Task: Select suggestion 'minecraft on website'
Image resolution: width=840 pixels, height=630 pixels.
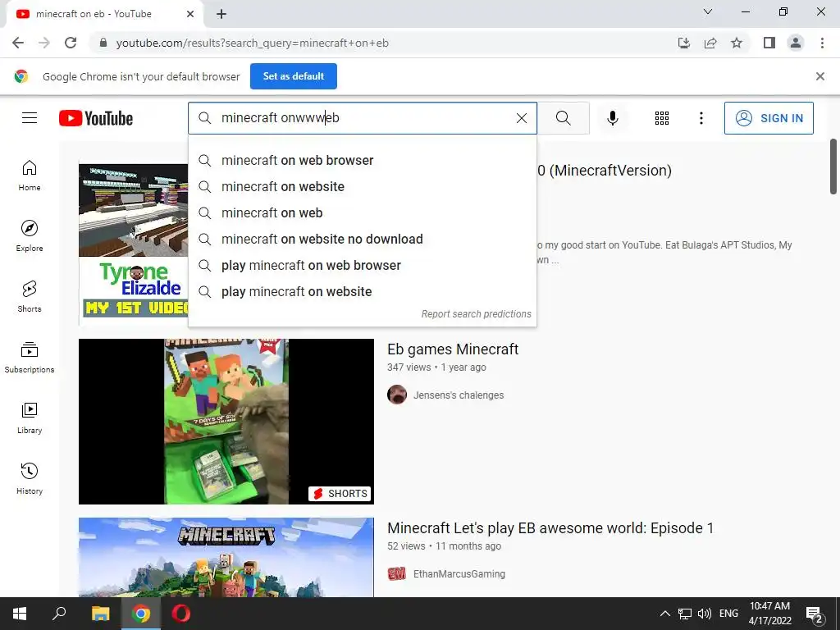Action: pos(362,186)
